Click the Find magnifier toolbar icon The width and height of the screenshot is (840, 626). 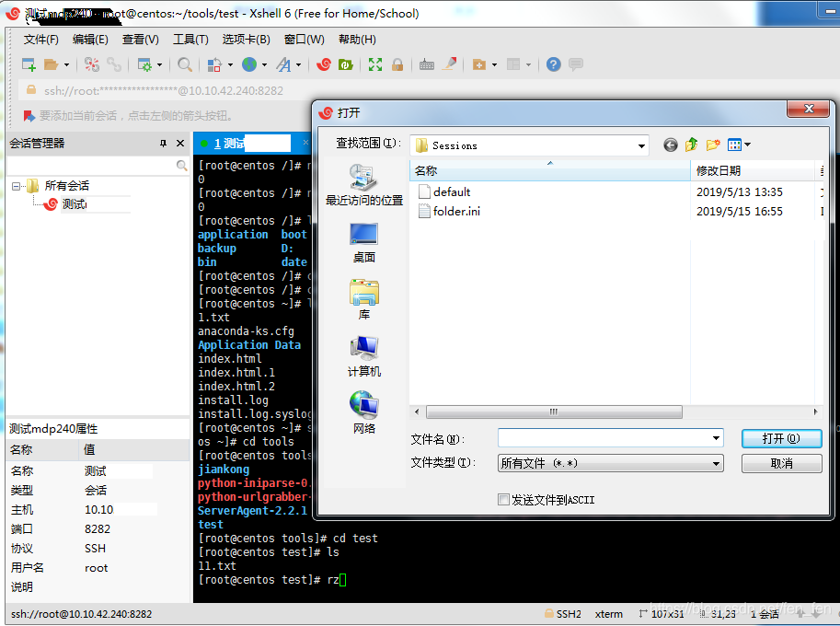185,64
